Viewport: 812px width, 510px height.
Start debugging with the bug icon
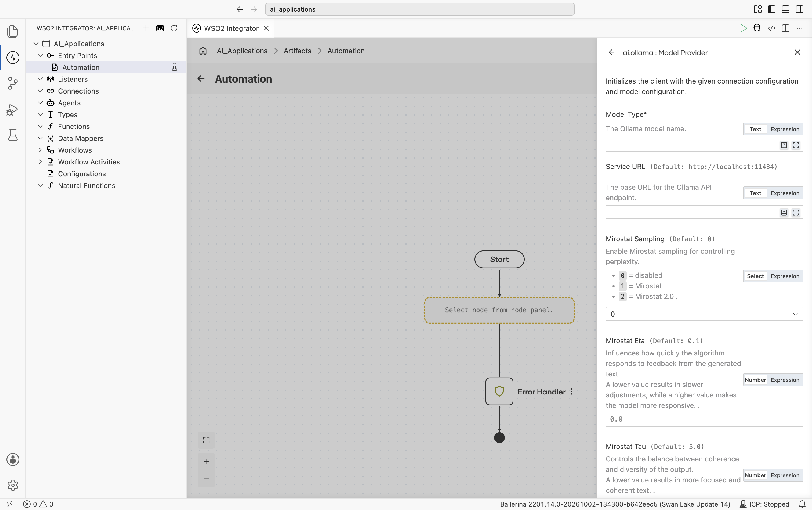pos(757,28)
